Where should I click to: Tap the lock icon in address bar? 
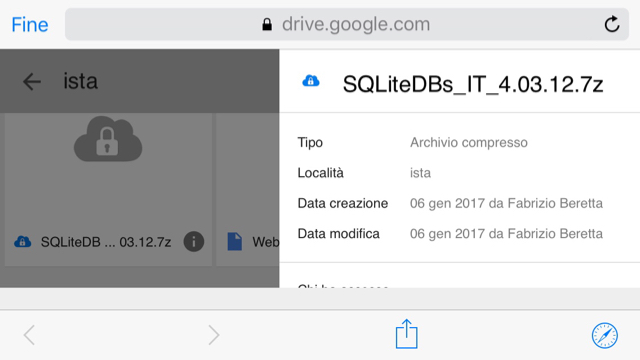267,24
